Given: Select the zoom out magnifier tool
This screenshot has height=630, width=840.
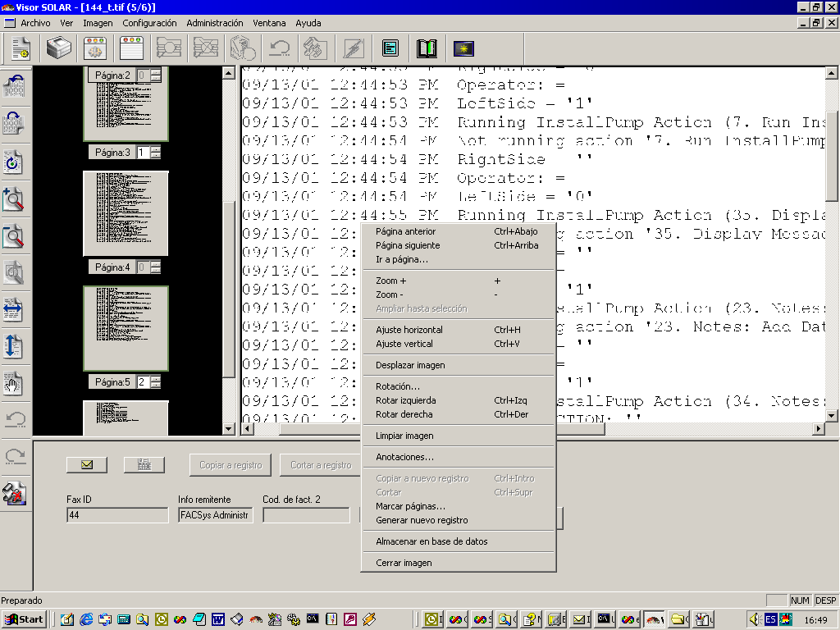Looking at the screenshot, I should (14, 237).
